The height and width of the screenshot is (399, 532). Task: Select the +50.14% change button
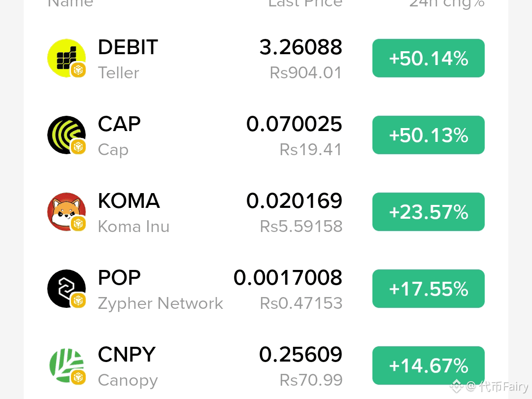(x=428, y=58)
